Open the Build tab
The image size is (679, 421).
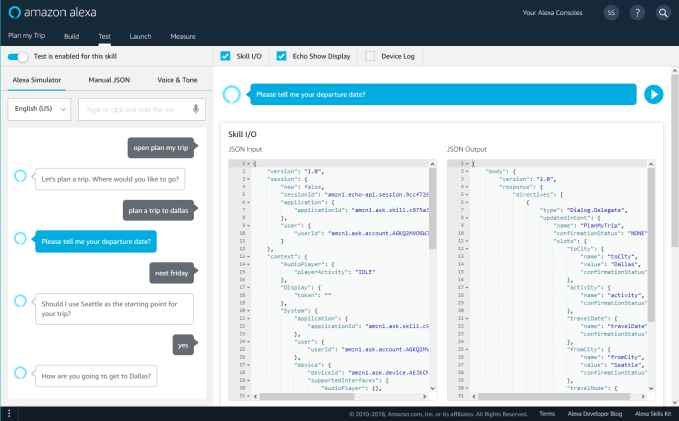(71, 36)
